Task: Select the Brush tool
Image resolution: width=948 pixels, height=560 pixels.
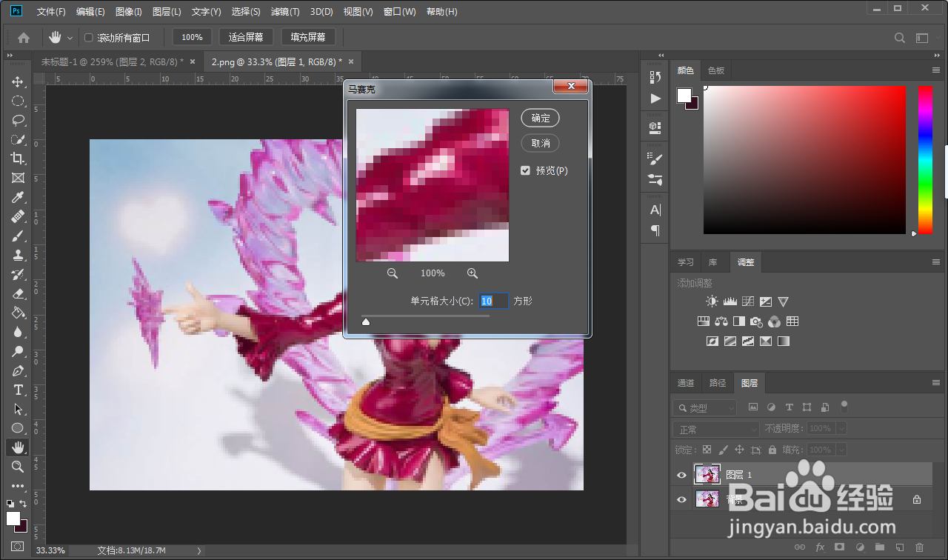Action: tap(18, 236)
